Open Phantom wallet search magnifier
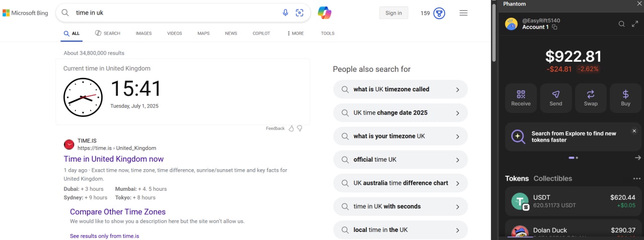The height and width of the screenshot is (240, 644). coord(622,24)
